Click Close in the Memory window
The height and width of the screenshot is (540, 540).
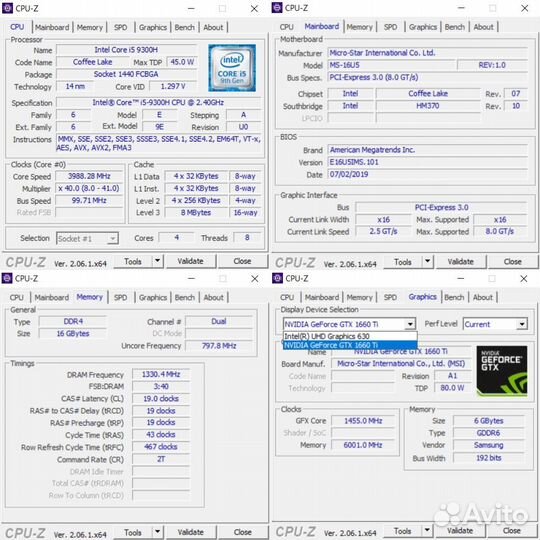[x=242, y=532]
